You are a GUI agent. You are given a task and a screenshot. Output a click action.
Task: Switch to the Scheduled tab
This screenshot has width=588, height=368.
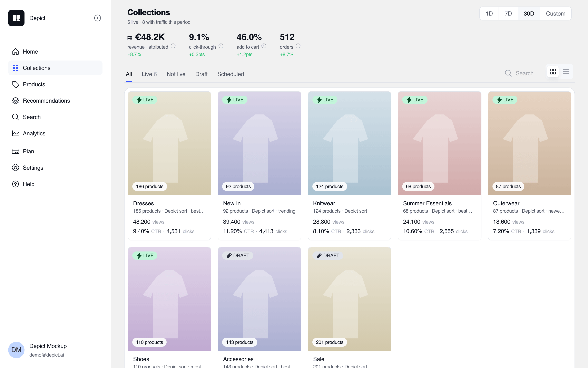pos(231,74)
